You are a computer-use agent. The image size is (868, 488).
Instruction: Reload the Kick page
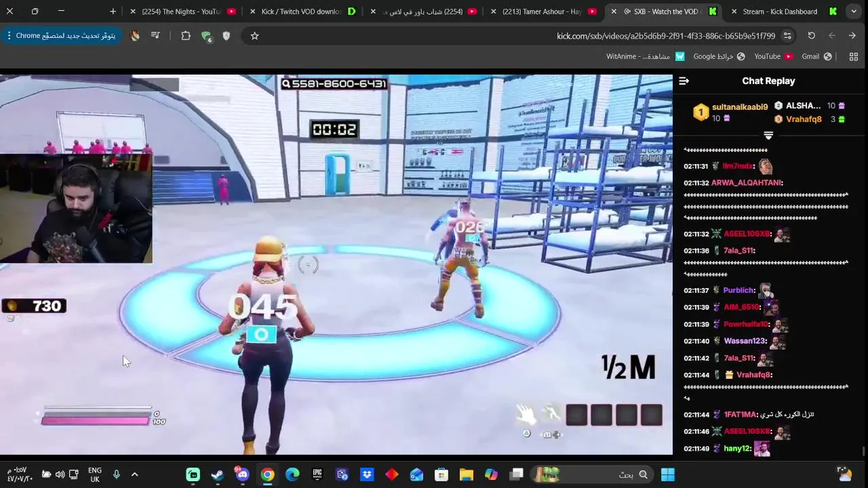(x=811, y=36)
